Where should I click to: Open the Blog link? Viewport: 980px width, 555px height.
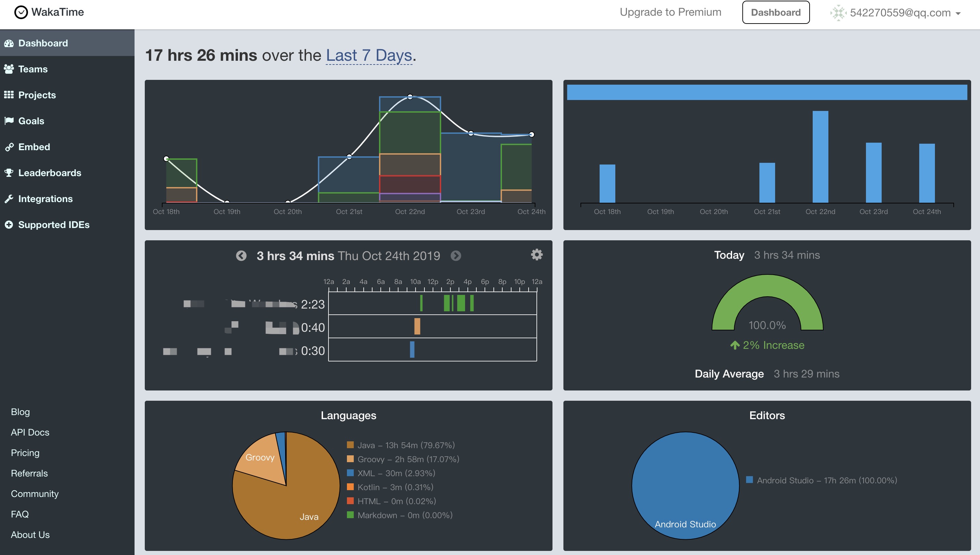[20, 412]
